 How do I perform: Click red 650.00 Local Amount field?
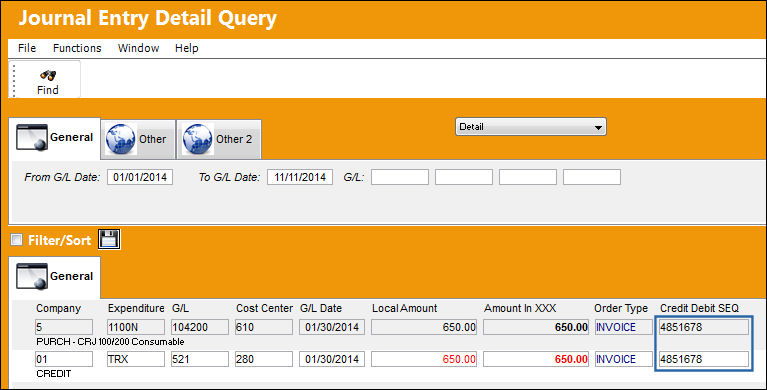tap(424, 359)
